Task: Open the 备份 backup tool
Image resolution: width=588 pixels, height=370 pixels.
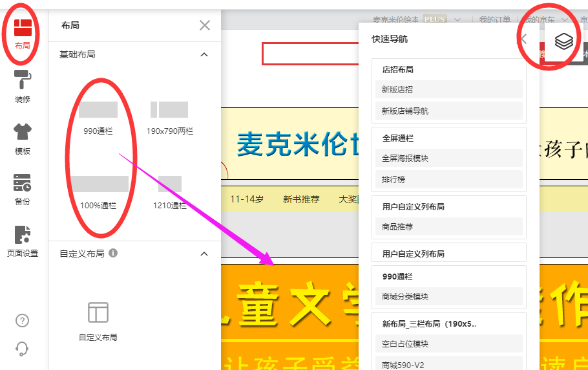Action: coord(23,190)
